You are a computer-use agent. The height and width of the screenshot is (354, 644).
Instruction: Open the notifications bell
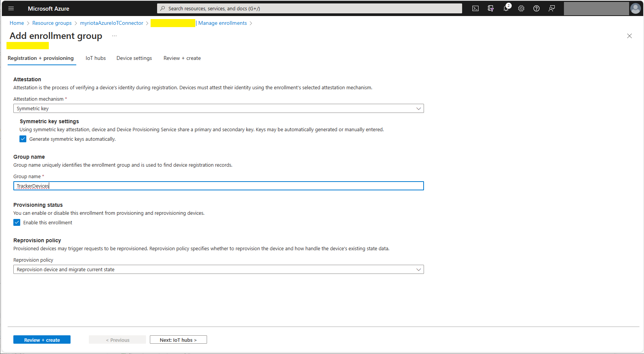[x=506, y=8]
